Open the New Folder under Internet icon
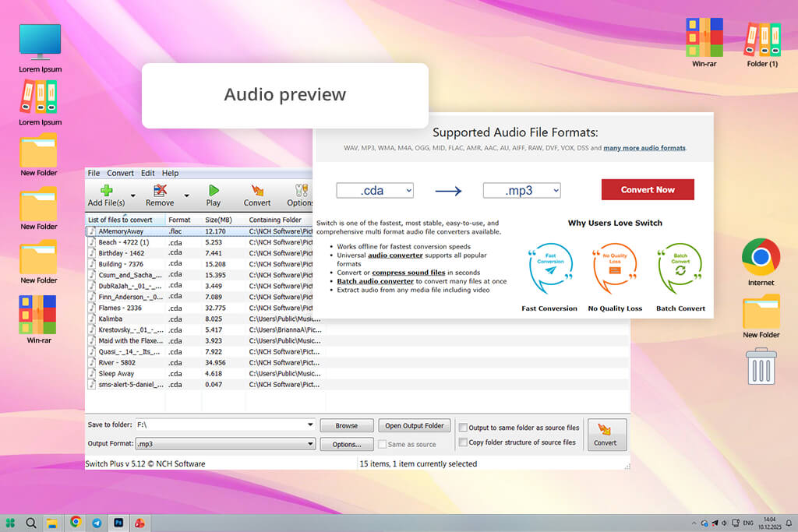 coord(761,316)
